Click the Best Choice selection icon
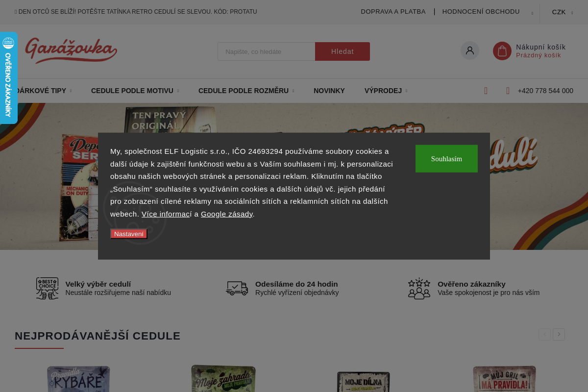Screen dimensions: 588x392 click(47, 288)
